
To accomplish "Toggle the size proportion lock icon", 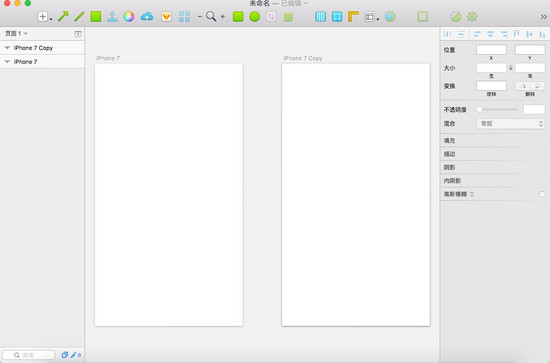I will pyautogui.click(x=511, y=68).
